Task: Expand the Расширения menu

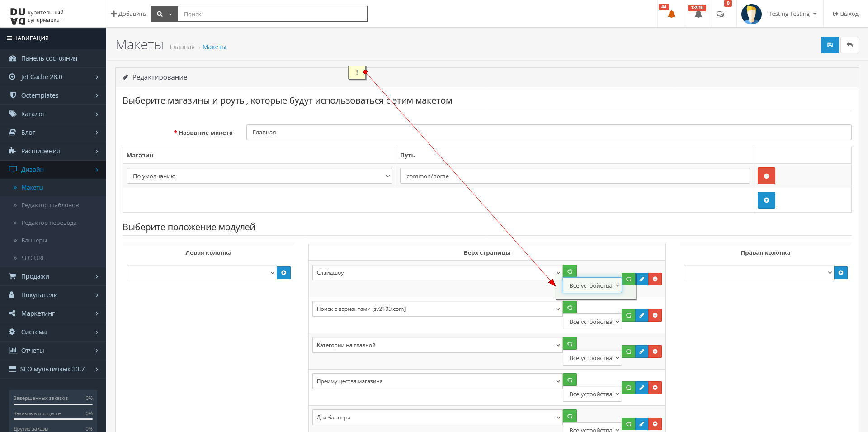Action: [x=53, y=151]
